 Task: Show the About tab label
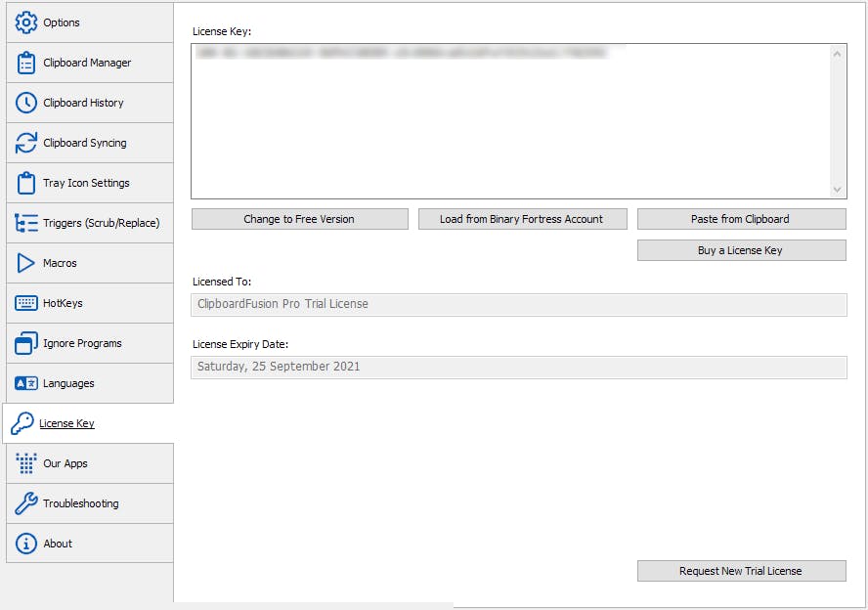click(x=58, y=544)
